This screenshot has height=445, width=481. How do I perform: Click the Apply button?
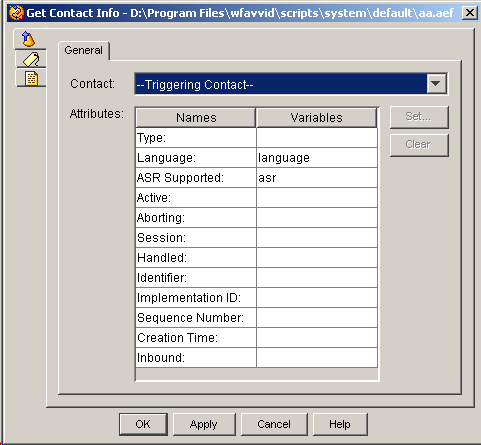(204, 424)
